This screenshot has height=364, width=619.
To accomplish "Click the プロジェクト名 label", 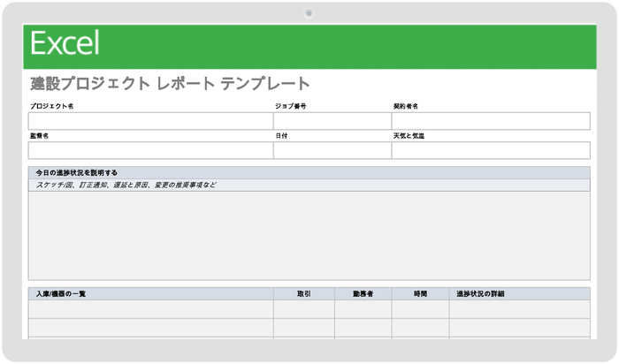I will 51,106.
